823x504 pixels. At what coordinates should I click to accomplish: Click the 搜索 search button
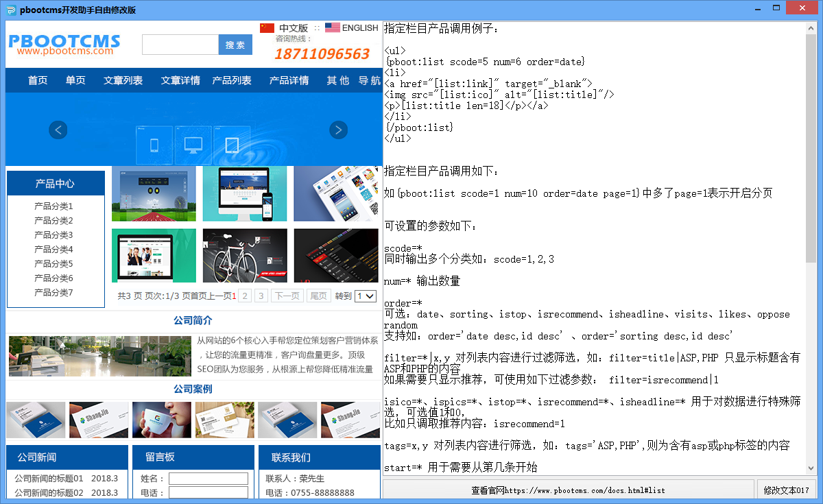tap(235, 44)
